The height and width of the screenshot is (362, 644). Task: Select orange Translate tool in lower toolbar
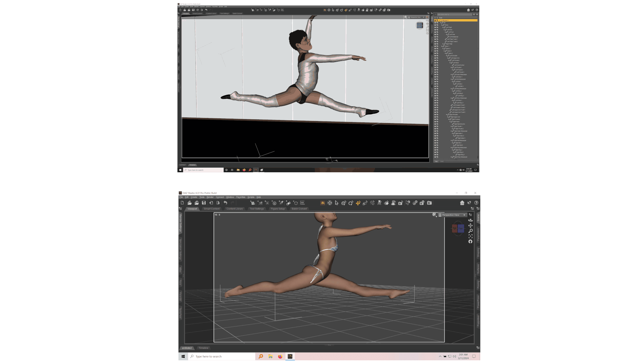pyautogui.click(x=358, y=203)
